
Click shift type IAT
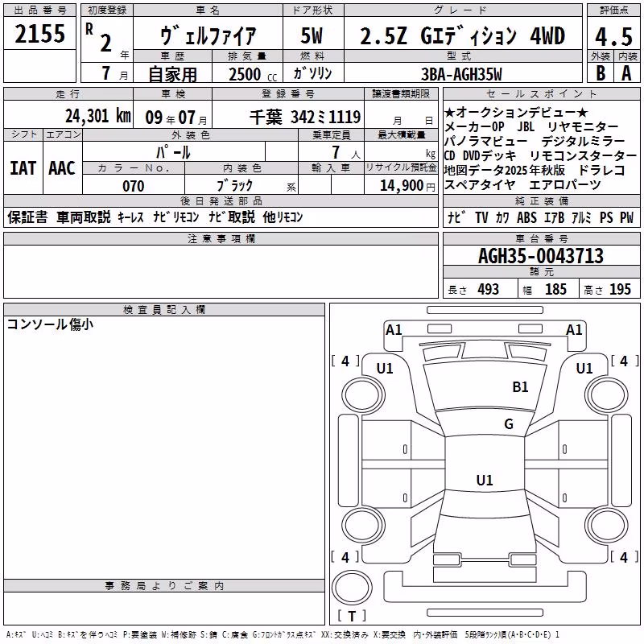23,168
